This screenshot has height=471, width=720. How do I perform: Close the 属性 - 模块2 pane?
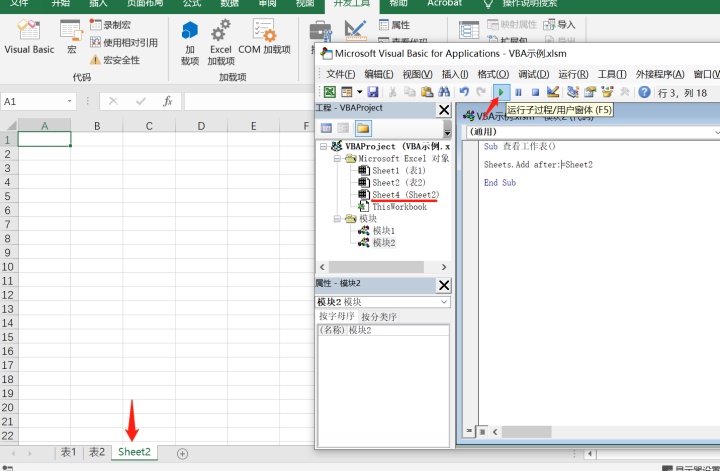444,286
